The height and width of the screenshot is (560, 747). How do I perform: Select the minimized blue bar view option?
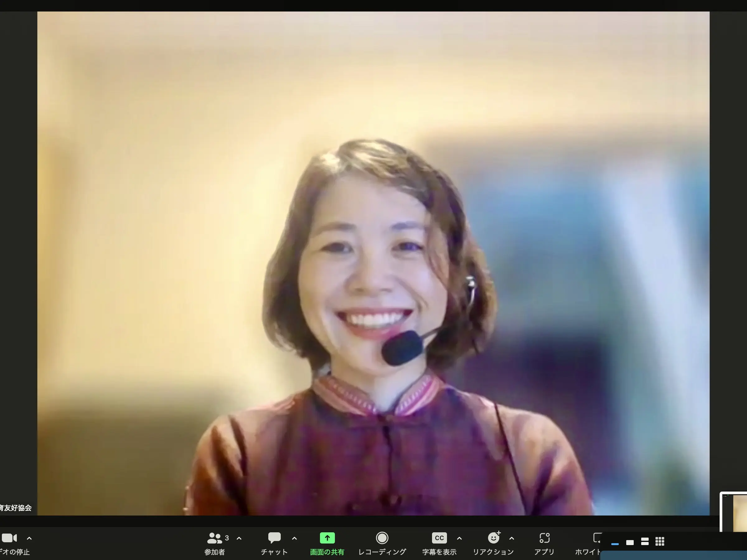point(615,544)
